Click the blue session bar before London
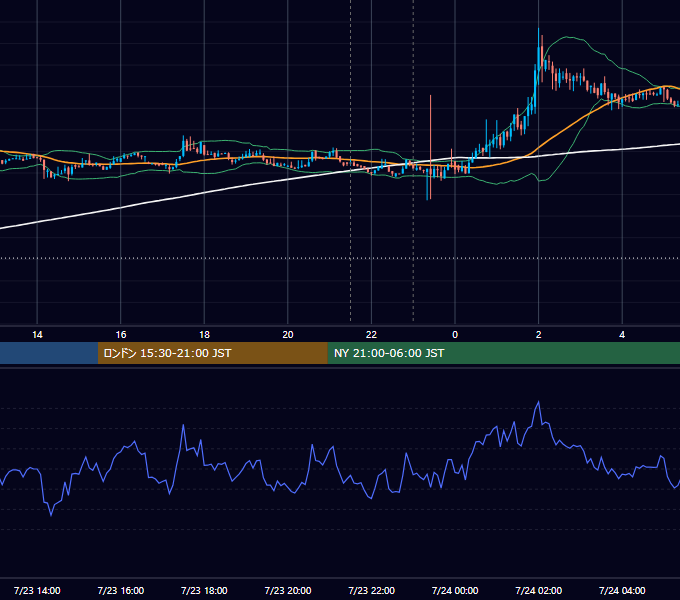The image size is (680, 600). point(49,353)
